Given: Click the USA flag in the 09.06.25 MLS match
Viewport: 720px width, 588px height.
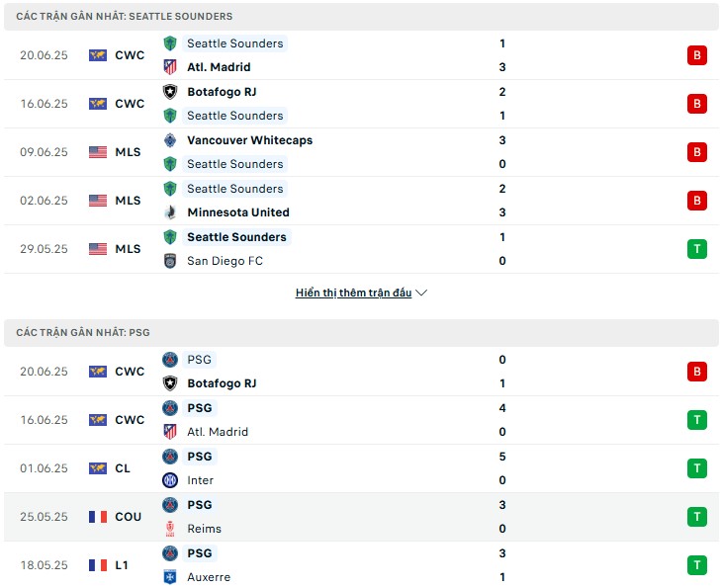Looking at the screenshot, I should point(98,152).
